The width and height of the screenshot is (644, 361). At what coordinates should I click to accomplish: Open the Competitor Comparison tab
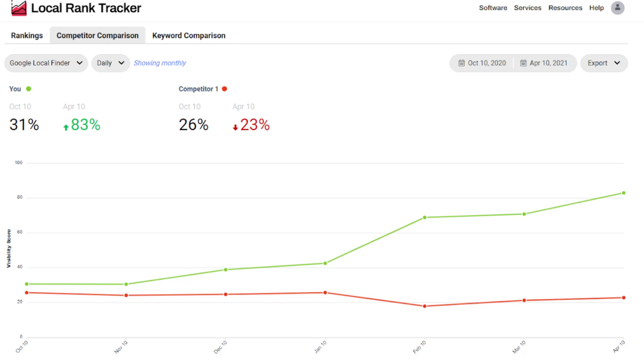click(x=98, y=36)
